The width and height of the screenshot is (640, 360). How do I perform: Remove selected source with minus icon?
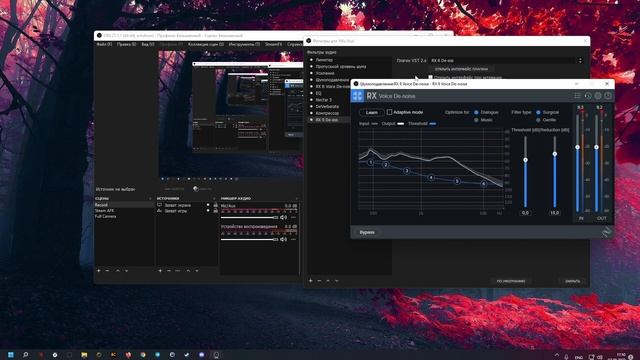(169, 271)
